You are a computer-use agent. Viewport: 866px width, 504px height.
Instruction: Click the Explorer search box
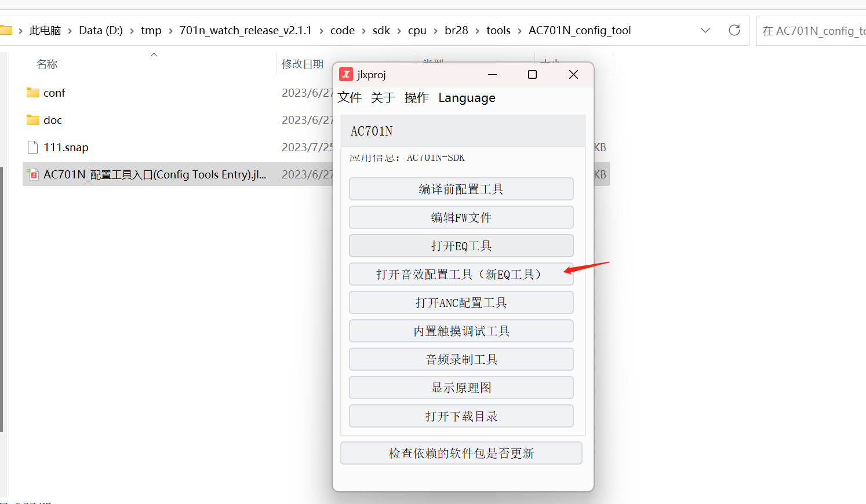click(x=812, y=31)
